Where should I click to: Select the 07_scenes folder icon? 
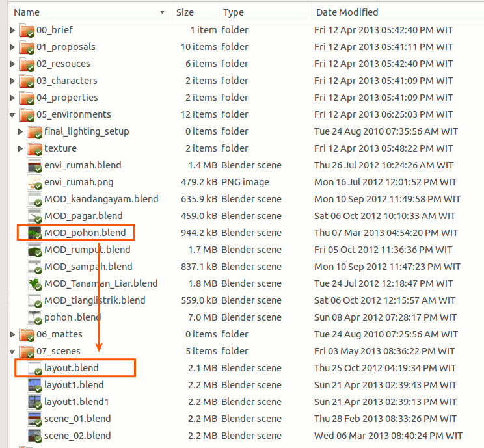(x=27, y=352)
